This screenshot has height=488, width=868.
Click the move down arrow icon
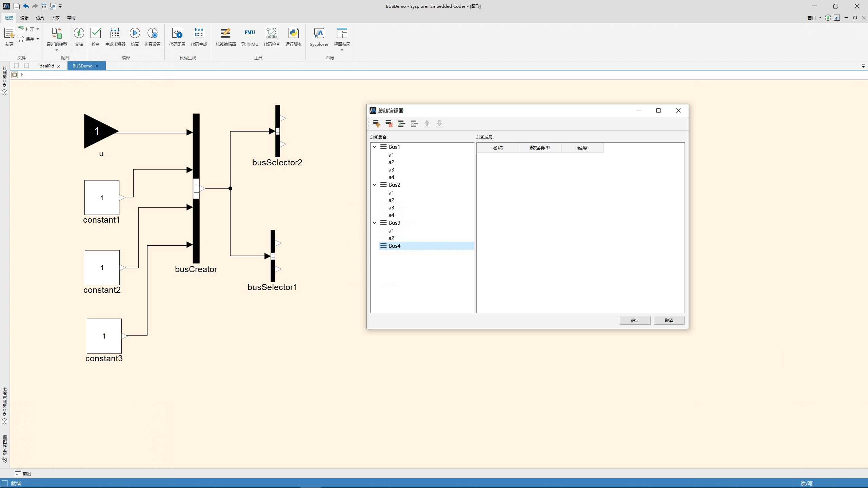coord(439,124)
